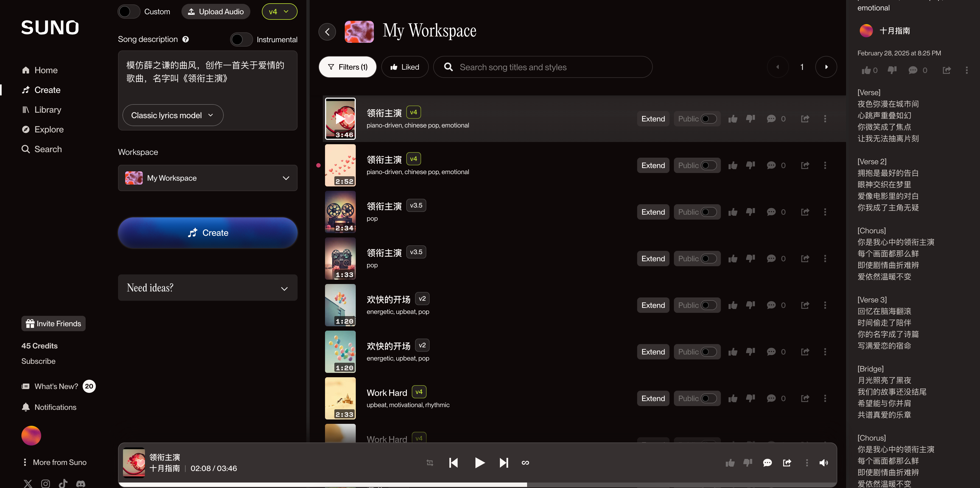Click Extend on the 2:34 v3.5 song
This screenshot has width=980, height=488.
[x=653, y=212]
